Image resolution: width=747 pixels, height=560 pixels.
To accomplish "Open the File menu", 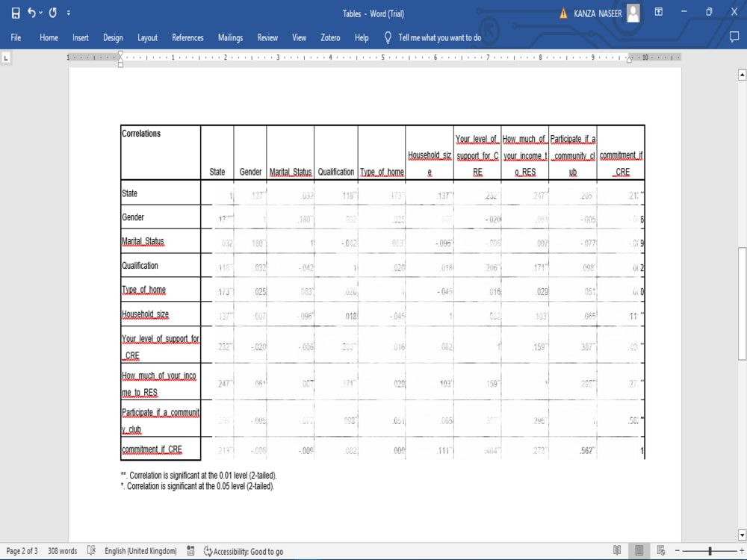I will click(x=16, y=37).
